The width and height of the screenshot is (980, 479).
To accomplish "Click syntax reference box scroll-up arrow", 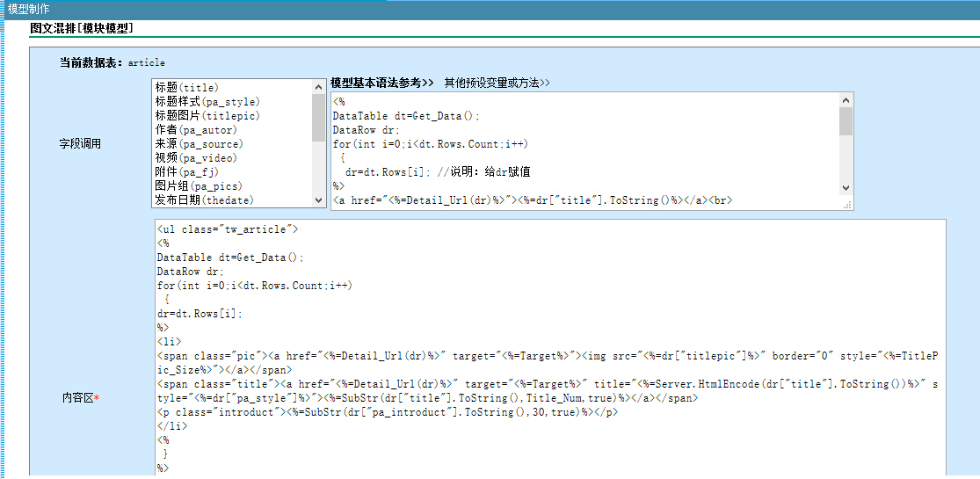I will 846,99.
